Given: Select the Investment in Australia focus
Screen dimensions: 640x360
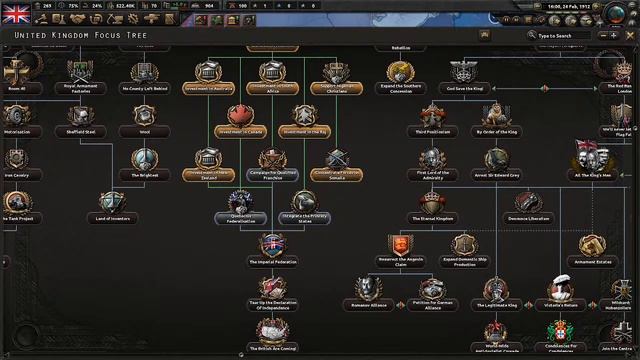Looking at the screenshot, I should (x=209, y=78).
